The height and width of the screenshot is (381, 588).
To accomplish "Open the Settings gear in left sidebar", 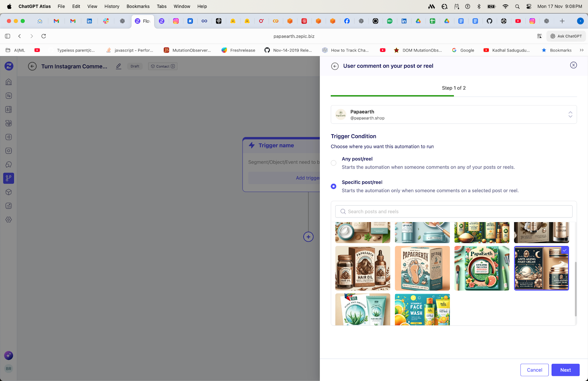I will pos(9,220).
